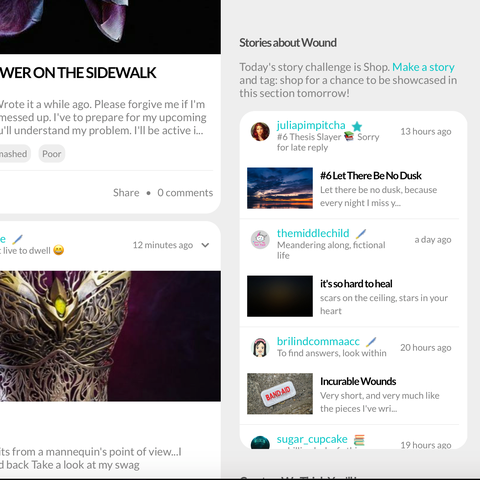Open brilindcommaacc's avatar picture

point(260,347)
